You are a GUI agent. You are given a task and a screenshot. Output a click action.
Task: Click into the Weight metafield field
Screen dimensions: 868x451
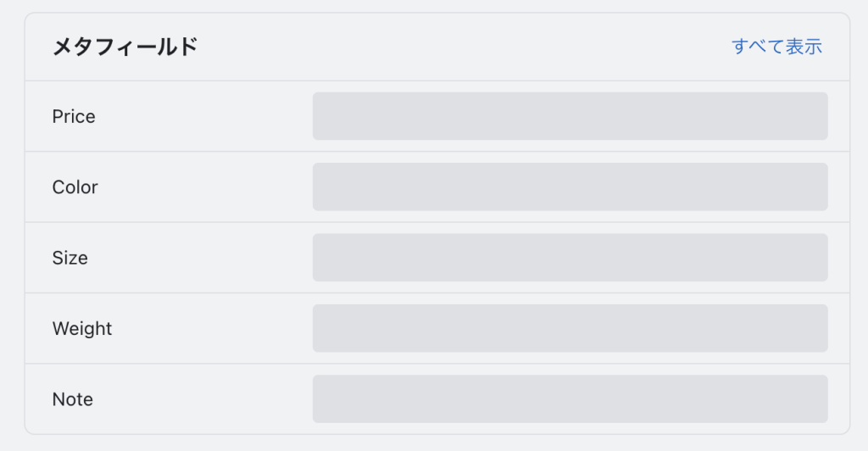click(x=570, y=328)
